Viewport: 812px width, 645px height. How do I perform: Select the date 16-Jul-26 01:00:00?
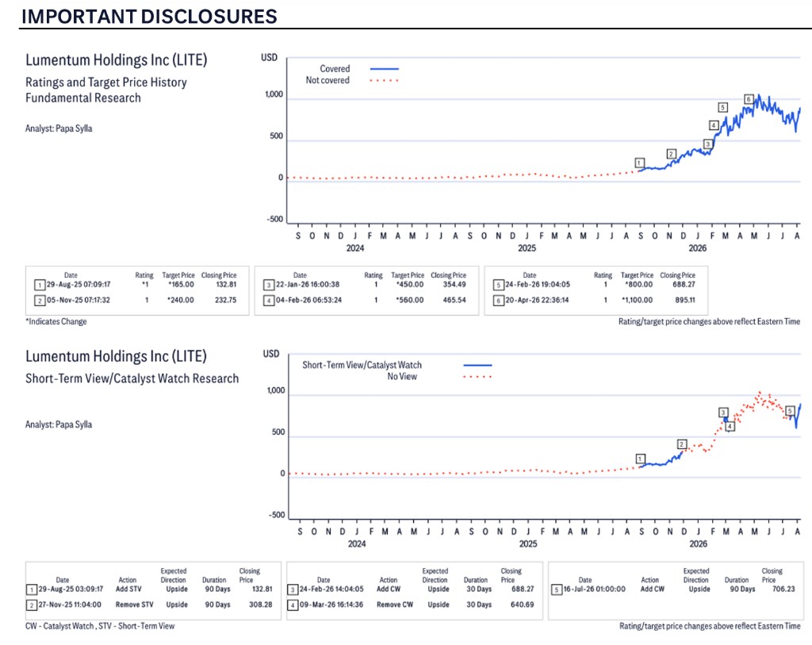pos(595,589)
